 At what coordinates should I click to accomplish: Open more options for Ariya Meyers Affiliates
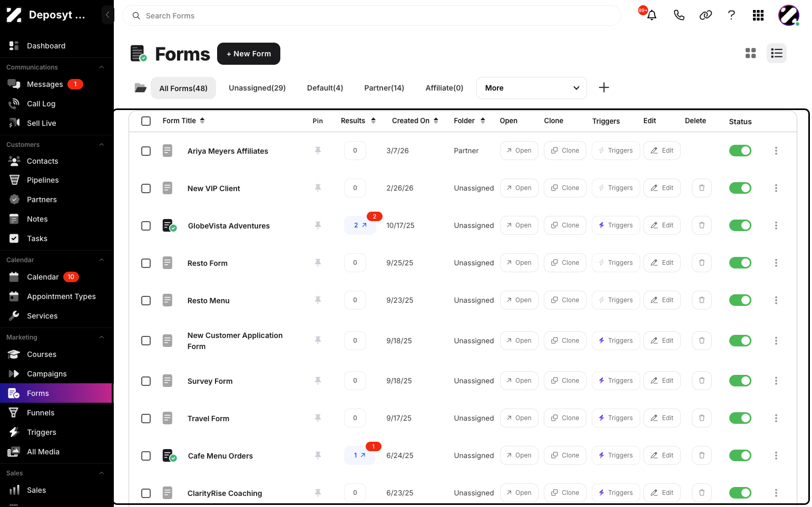776,151
